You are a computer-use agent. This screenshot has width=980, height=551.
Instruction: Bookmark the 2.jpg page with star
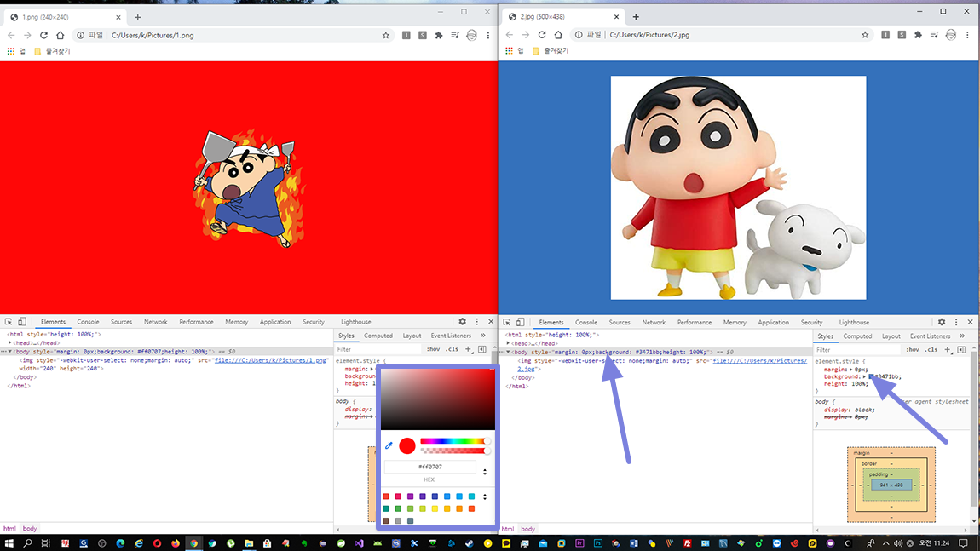865,35
